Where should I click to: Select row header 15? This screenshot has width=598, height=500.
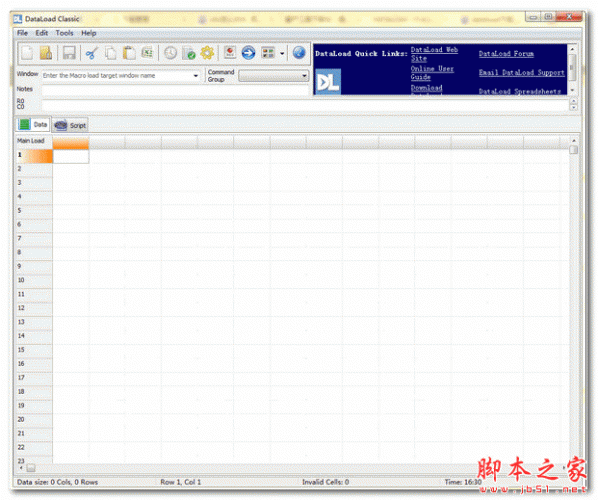click(34, 350)
